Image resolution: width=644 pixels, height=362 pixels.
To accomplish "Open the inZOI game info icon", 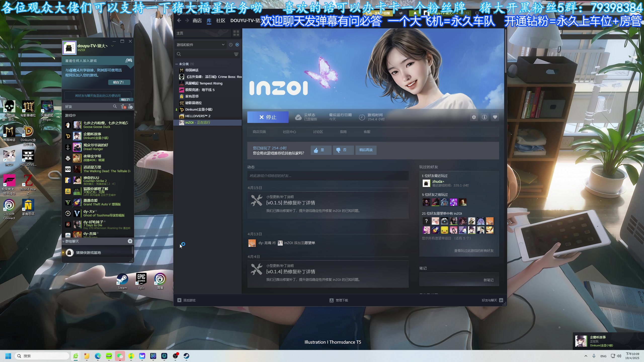I will pos(484,117).
